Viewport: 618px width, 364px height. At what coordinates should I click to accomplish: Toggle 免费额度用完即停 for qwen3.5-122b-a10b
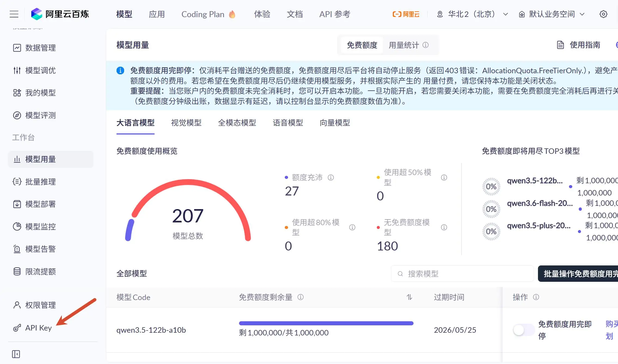point(524,330)
